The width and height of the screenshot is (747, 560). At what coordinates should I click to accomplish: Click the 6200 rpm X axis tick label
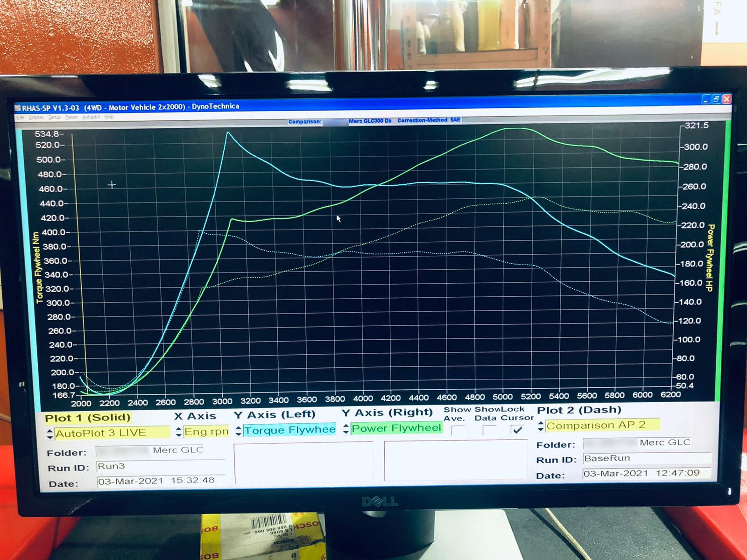[x=671, y=395]
